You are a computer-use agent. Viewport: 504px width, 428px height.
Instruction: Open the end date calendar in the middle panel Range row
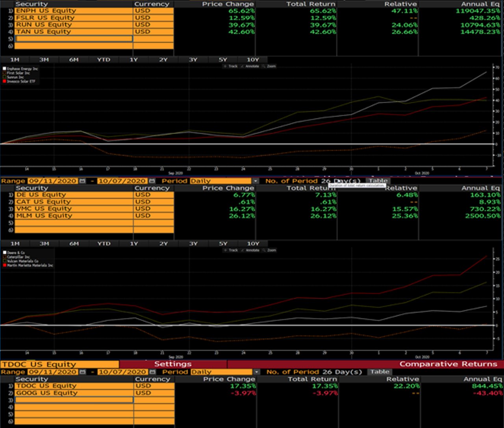(152, 181)
